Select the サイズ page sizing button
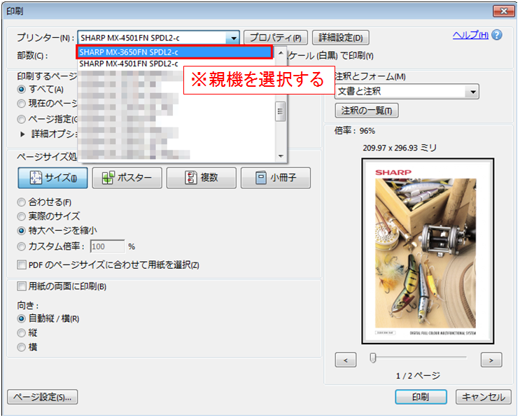Image resolution: width=520 pixels, height=420 pixels. (x=52, y=178)
